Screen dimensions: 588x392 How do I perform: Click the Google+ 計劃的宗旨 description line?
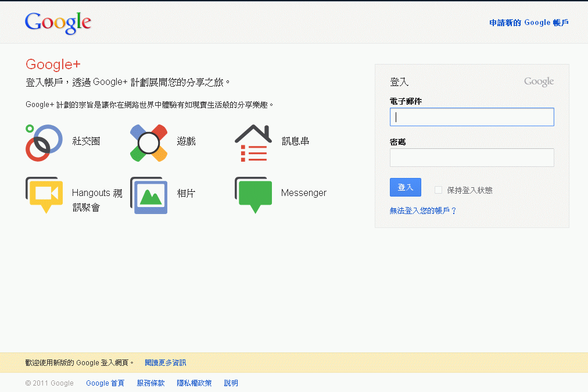click(149, 105)
